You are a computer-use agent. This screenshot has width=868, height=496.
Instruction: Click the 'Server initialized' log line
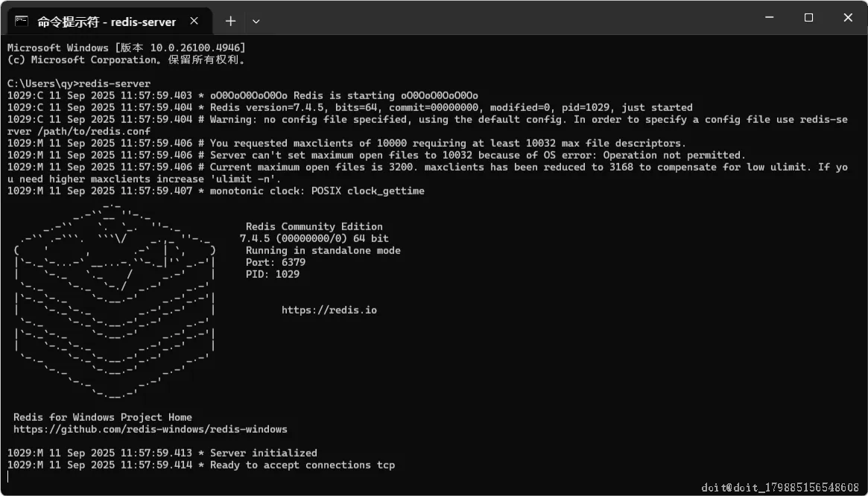[162, 454]
